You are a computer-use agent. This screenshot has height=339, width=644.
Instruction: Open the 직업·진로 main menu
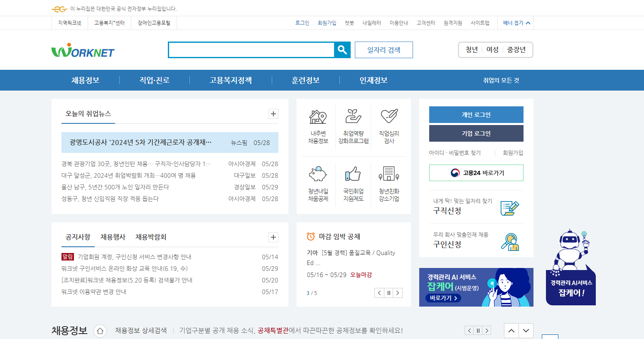coord(155,80)
